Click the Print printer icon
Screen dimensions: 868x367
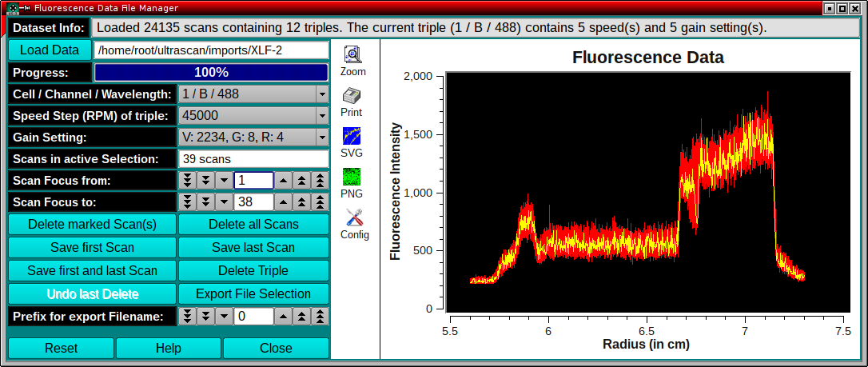point(352,96)
